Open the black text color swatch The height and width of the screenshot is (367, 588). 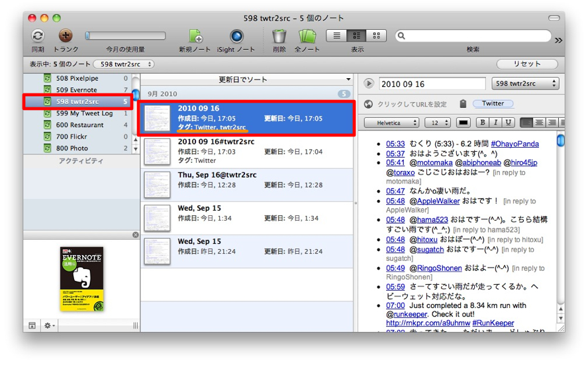[x=463, y=123]
